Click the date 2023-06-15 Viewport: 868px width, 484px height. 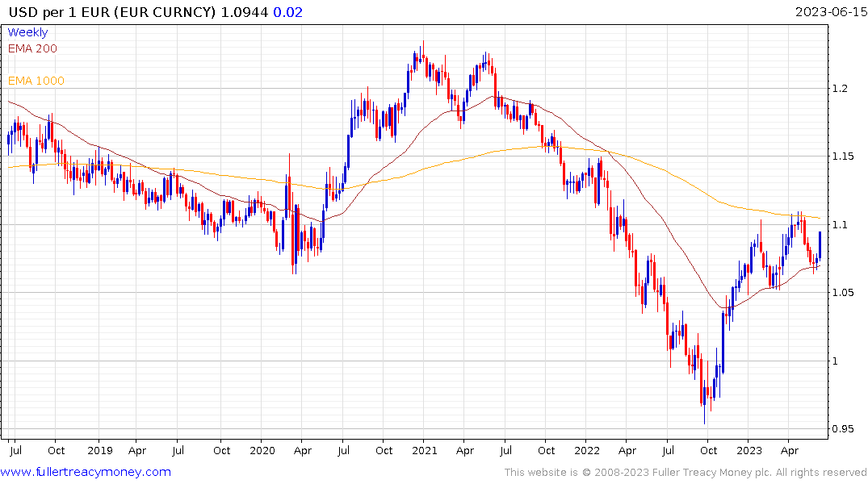[831, 12]
